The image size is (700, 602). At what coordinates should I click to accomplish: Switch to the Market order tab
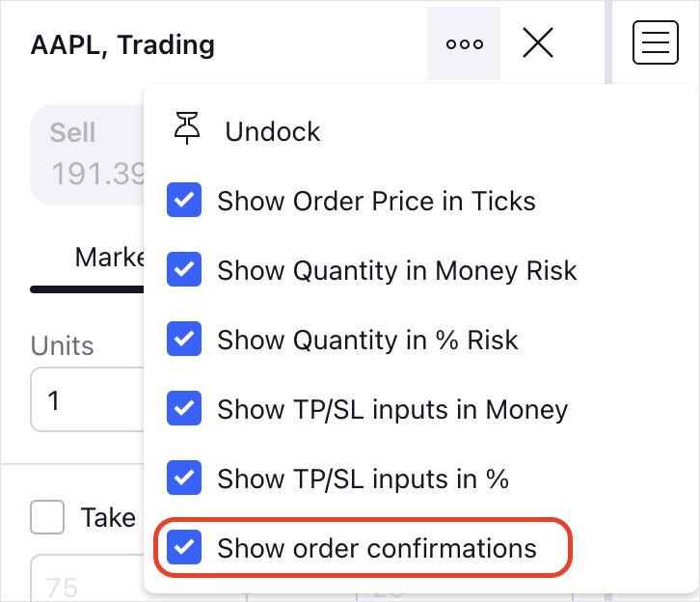click(106, 259)
